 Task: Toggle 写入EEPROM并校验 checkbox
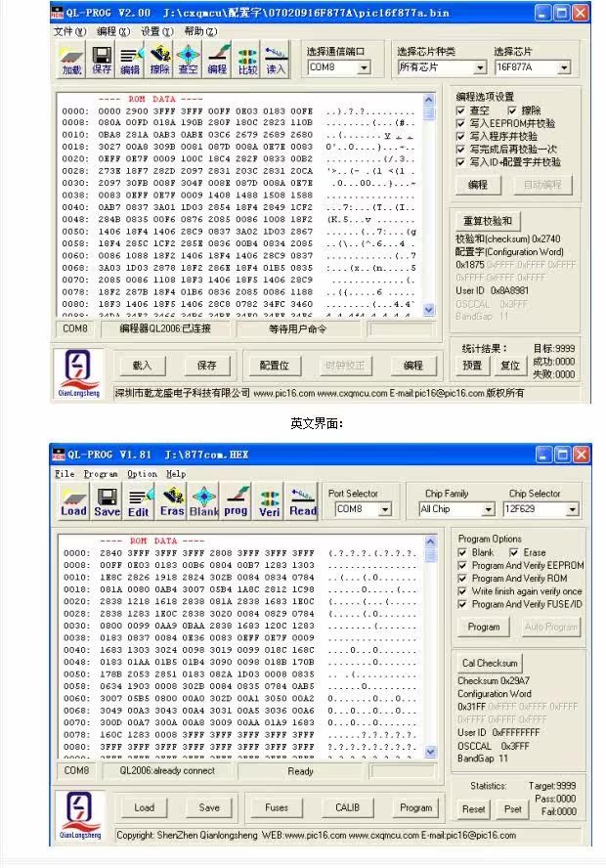pyautogui.click(x=460, y=123)
